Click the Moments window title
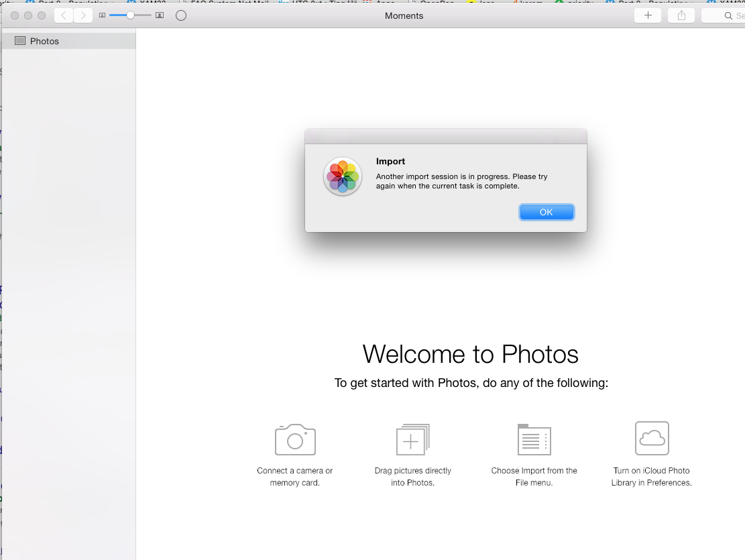Viewport: 745px width, 560px height. pyautogui.click(x=404, y=15)
